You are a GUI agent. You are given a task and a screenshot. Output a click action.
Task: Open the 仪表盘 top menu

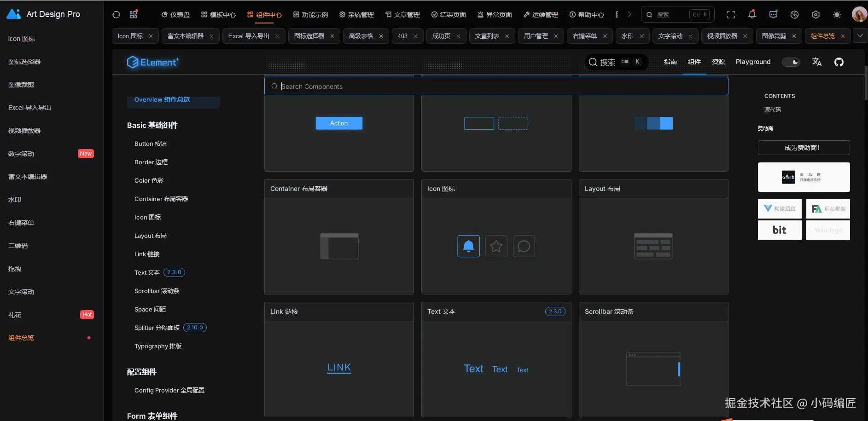175,15
